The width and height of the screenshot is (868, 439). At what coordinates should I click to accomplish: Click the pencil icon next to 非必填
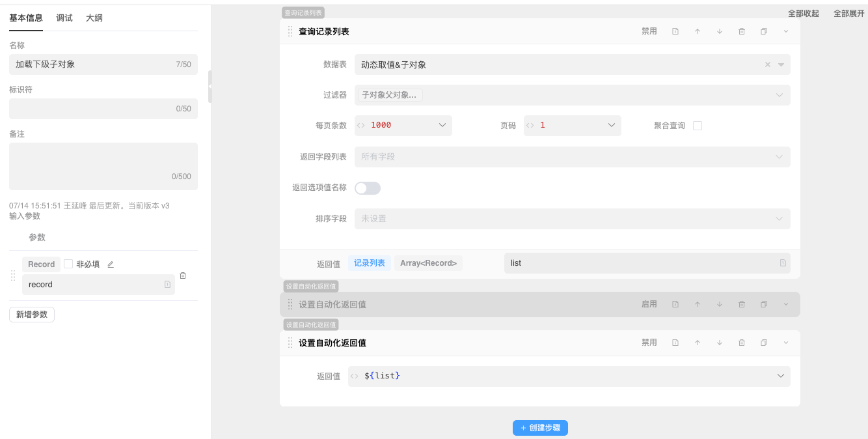[111, 264]
